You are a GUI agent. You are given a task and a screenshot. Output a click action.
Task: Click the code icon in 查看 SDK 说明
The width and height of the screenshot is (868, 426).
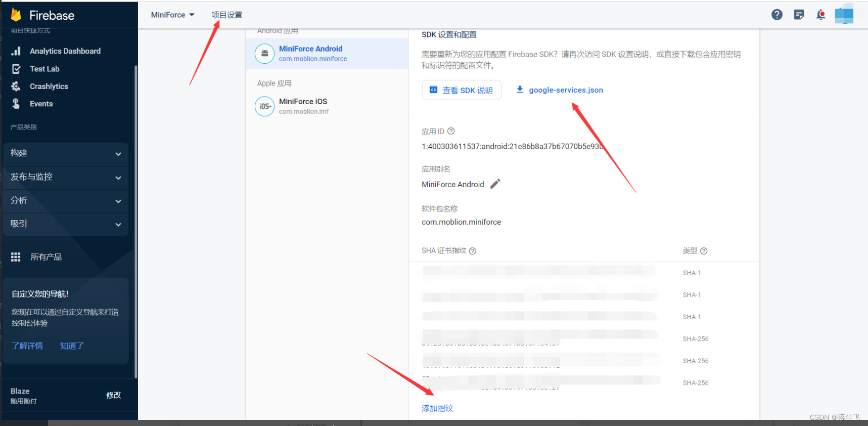[x=433, y=90]
